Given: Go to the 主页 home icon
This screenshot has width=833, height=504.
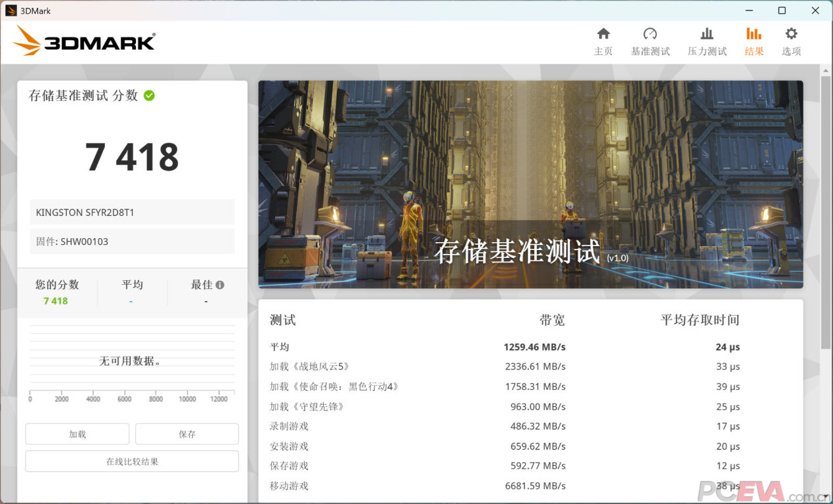Looking at the screenshot, I should click(x=603, y=34).
